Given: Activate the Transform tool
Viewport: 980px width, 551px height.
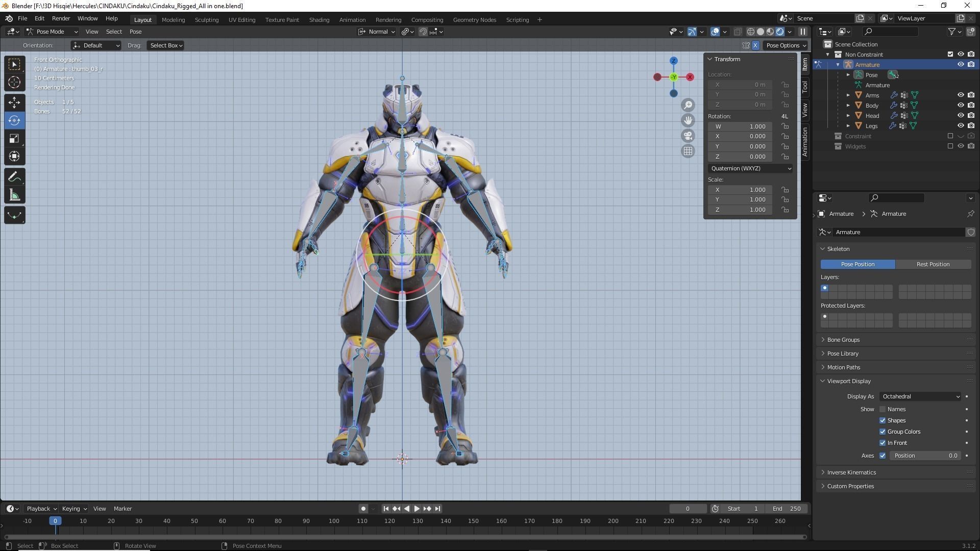Looking at the screenshot, I should (14, 157).
